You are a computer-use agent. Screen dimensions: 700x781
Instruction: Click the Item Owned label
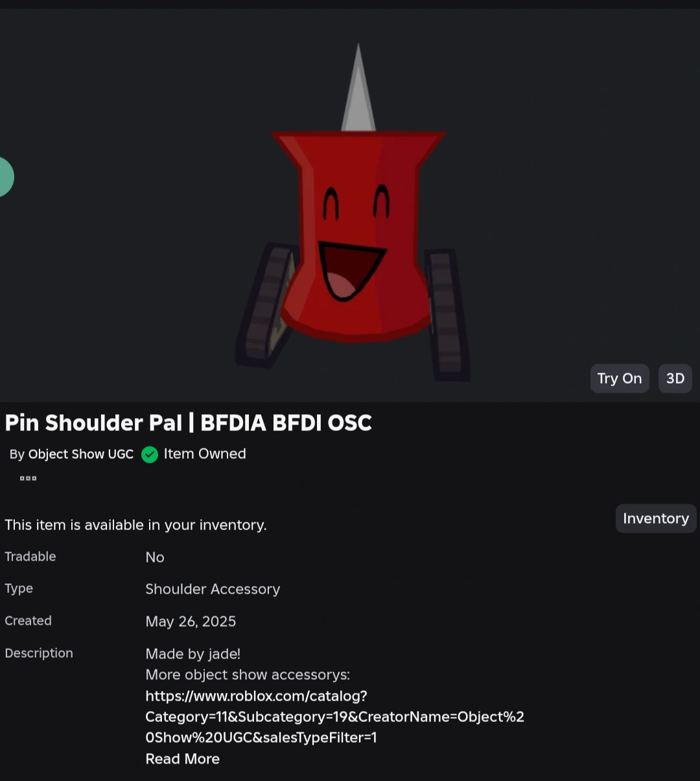coord(205,454)
